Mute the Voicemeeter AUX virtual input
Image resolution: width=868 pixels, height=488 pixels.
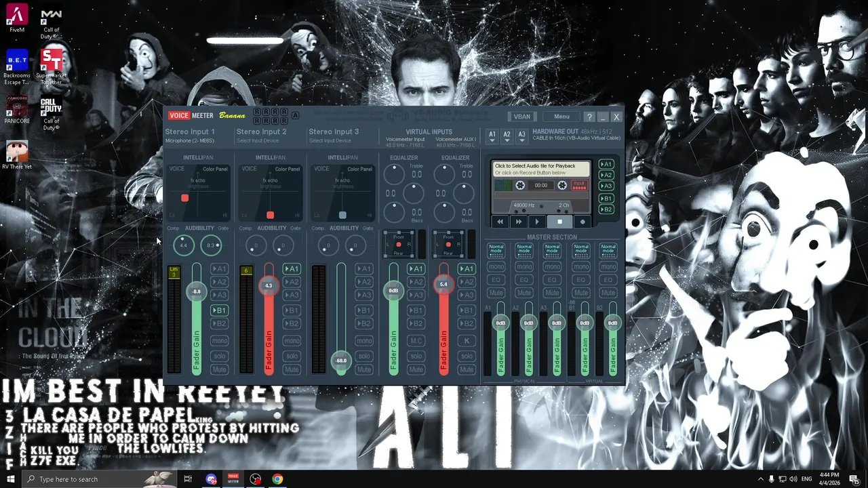pyautogui.click(x=467, y=369)
